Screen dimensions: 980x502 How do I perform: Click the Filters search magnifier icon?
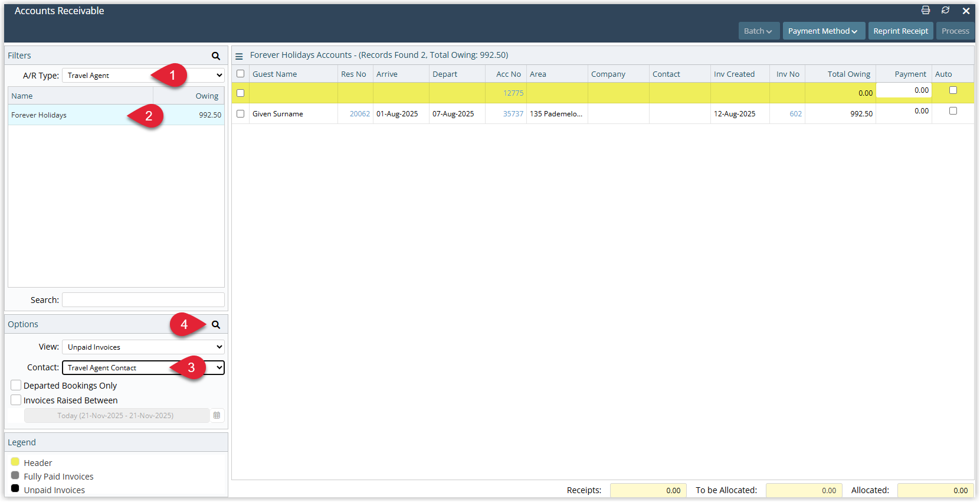(x=216, y=56)
